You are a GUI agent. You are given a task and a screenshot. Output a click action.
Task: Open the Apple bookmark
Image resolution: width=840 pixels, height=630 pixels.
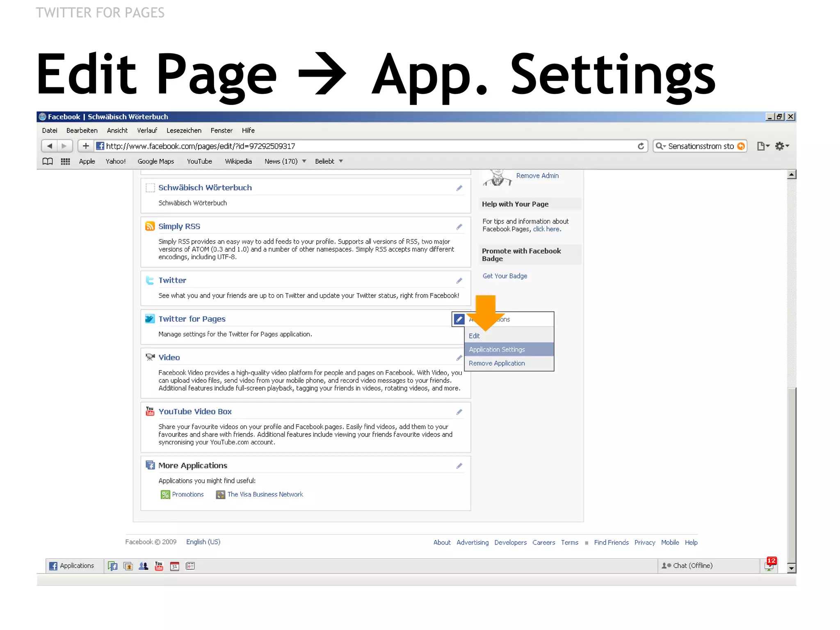(x=87, y=161)
